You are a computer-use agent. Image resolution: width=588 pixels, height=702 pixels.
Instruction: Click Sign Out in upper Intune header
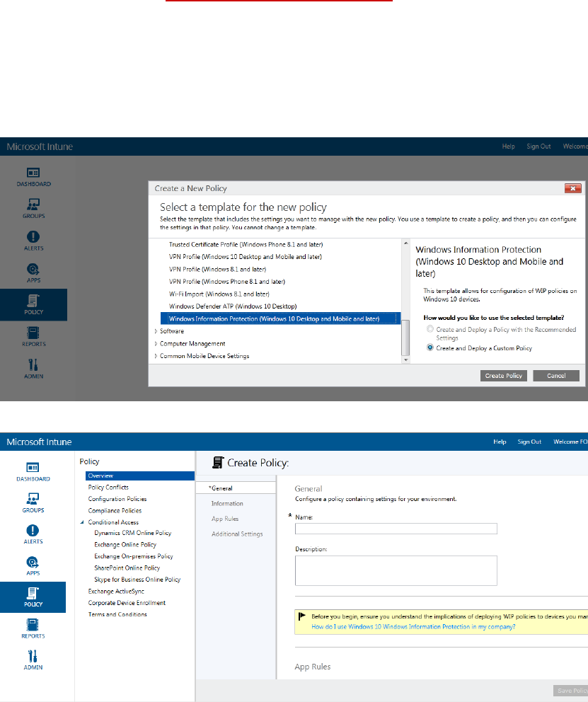[x=538, y=146]
